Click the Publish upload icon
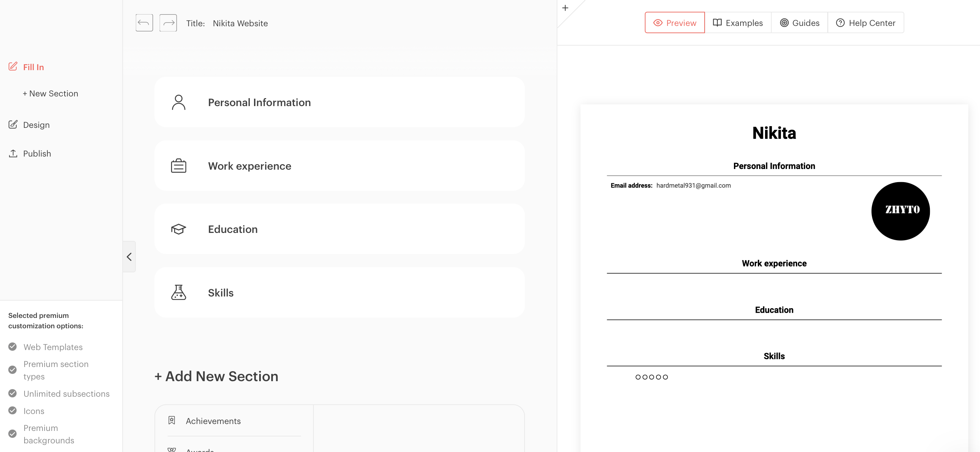980x452 pixels. tap(13, 153)
